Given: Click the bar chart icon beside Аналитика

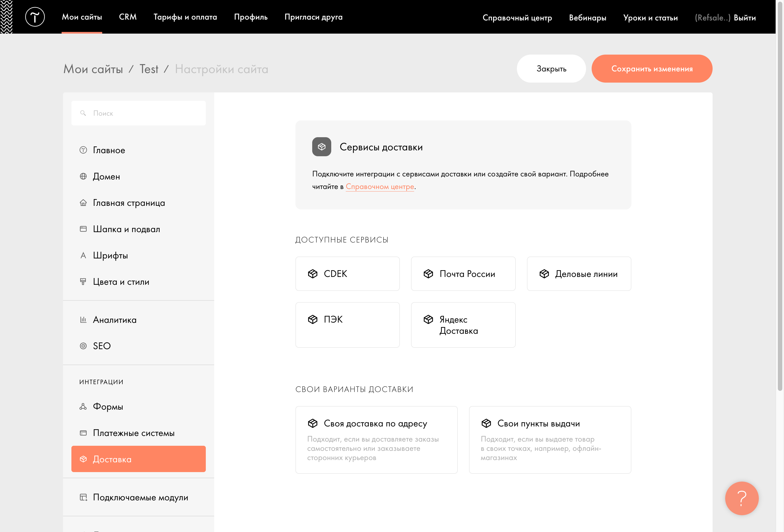Looking at the screenshot, I should point(83,319).
